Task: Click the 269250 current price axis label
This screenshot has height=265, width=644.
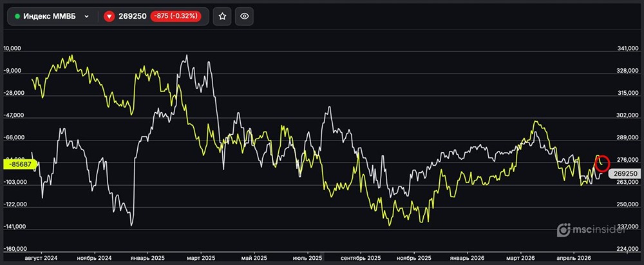Action: [x=625, y=174]
